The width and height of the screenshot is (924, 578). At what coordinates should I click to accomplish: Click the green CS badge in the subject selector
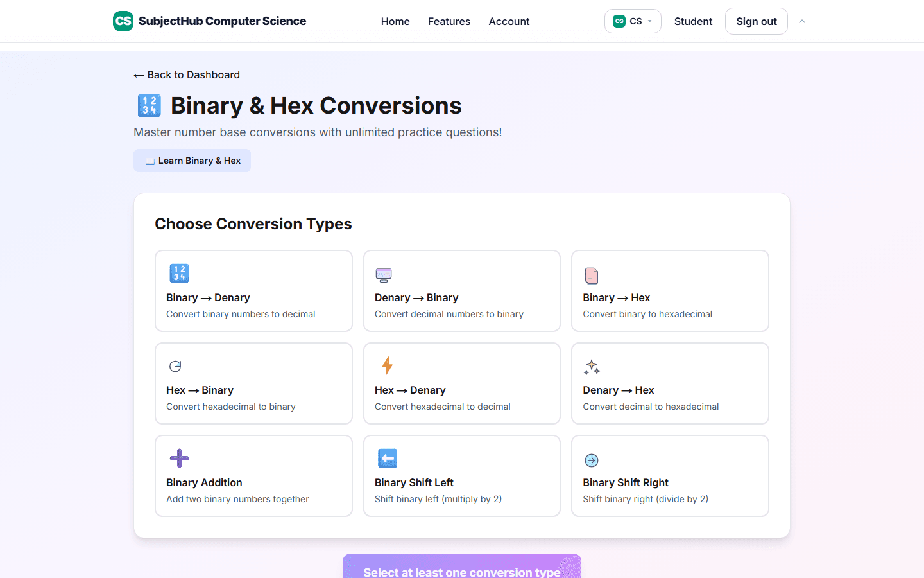pyautogui.click(x=619, y=21)
